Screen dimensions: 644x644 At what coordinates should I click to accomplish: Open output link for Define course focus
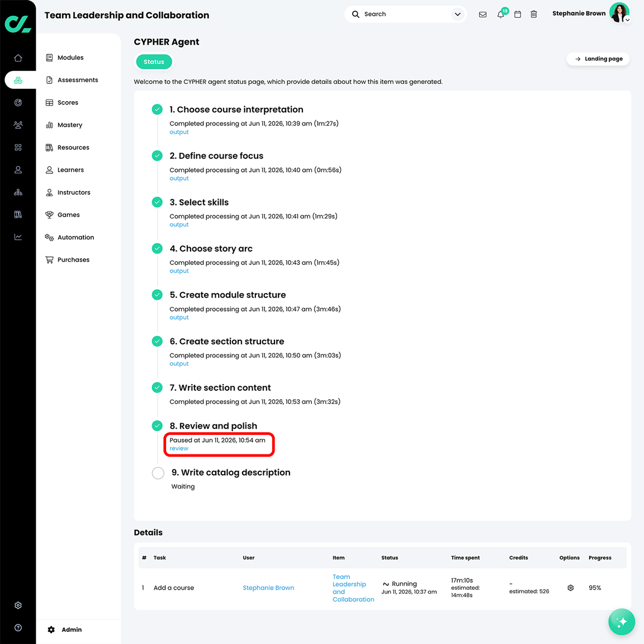pyautogui.click(x=179, y=178)
